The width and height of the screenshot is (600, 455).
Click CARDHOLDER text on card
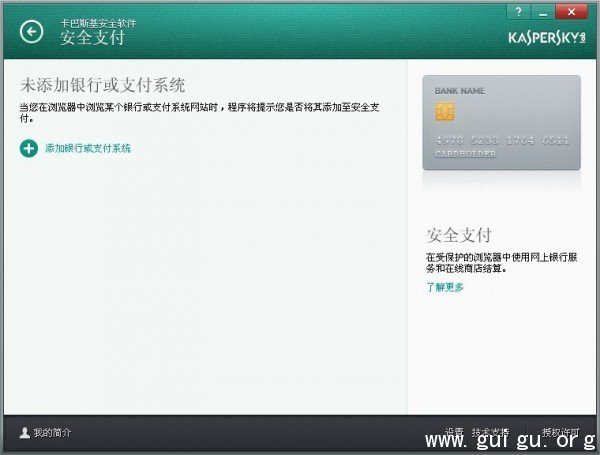click(x=465, y=153)
